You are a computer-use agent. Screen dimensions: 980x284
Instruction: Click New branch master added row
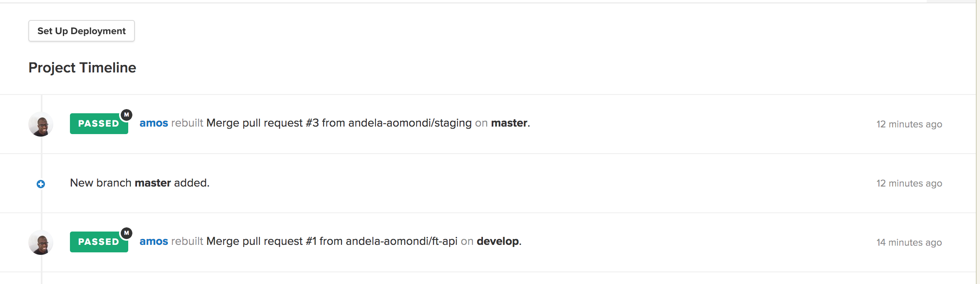(x=488, y=183)
